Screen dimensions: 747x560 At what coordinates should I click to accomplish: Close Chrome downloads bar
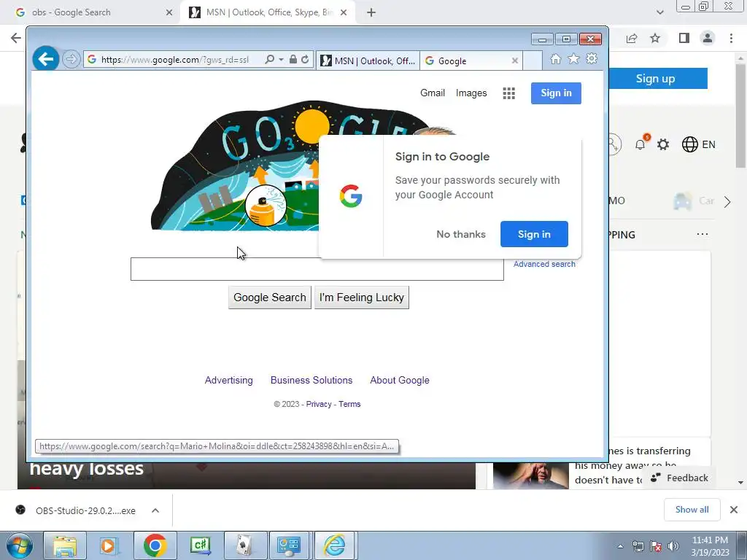pos(734,510)
